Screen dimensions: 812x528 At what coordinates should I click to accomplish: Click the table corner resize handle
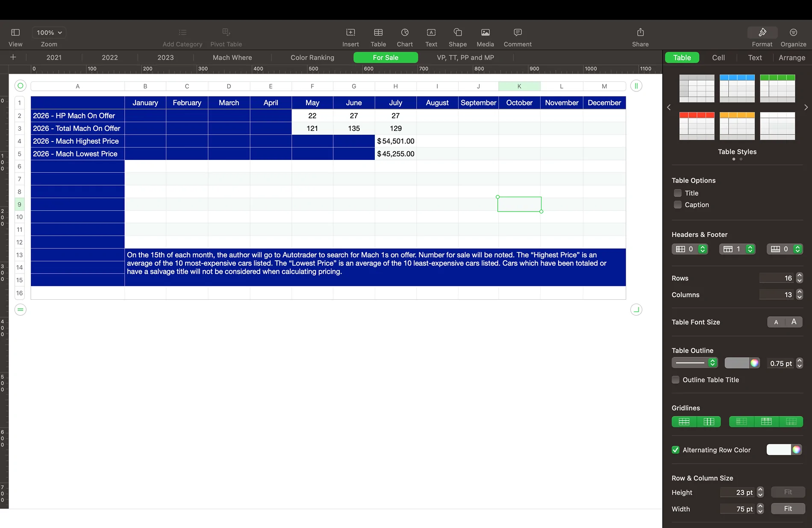tap(636, 310)
